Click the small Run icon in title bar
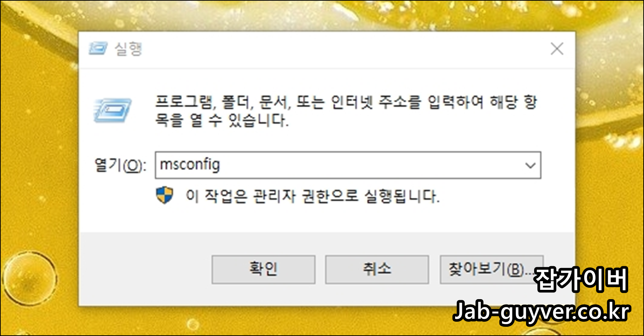 click(98, 48)
